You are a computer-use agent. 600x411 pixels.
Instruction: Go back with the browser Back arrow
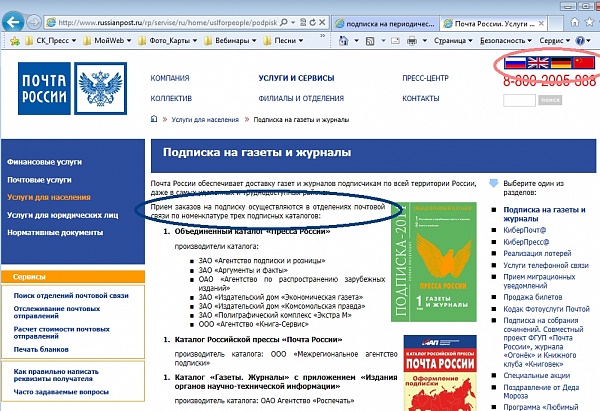[x=13, y=22]
